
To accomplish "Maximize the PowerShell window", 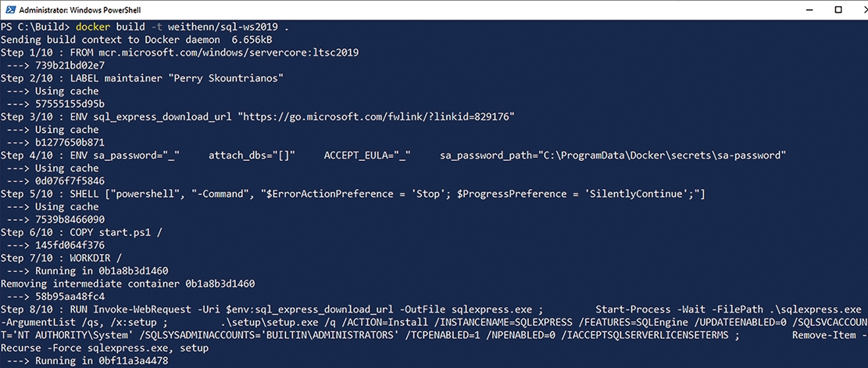I will coord(838,9).
